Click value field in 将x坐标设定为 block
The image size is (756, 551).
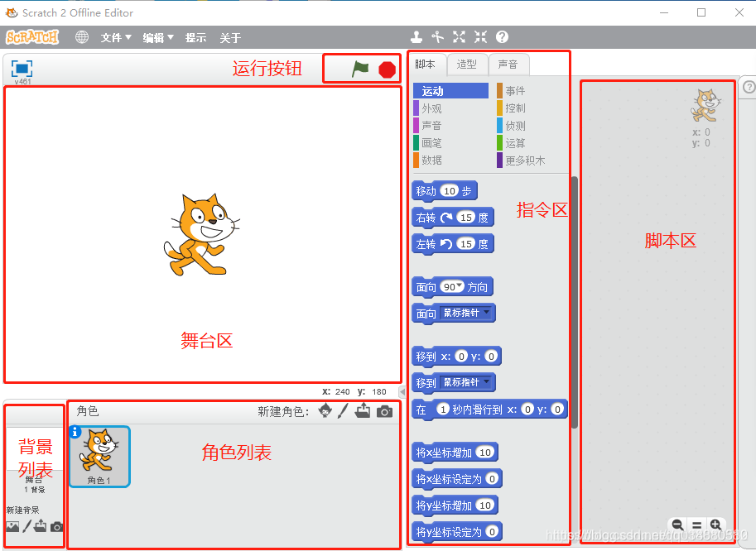pyautogui.click(x=492, y=479)
